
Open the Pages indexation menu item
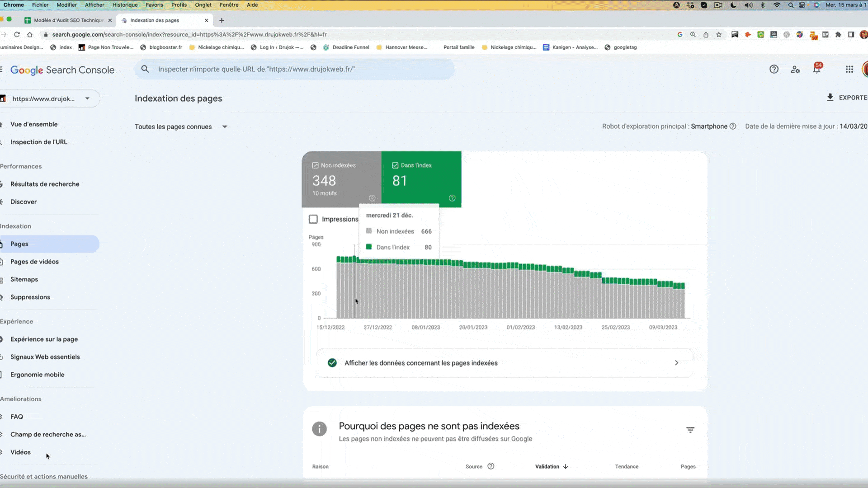(49, 244)
